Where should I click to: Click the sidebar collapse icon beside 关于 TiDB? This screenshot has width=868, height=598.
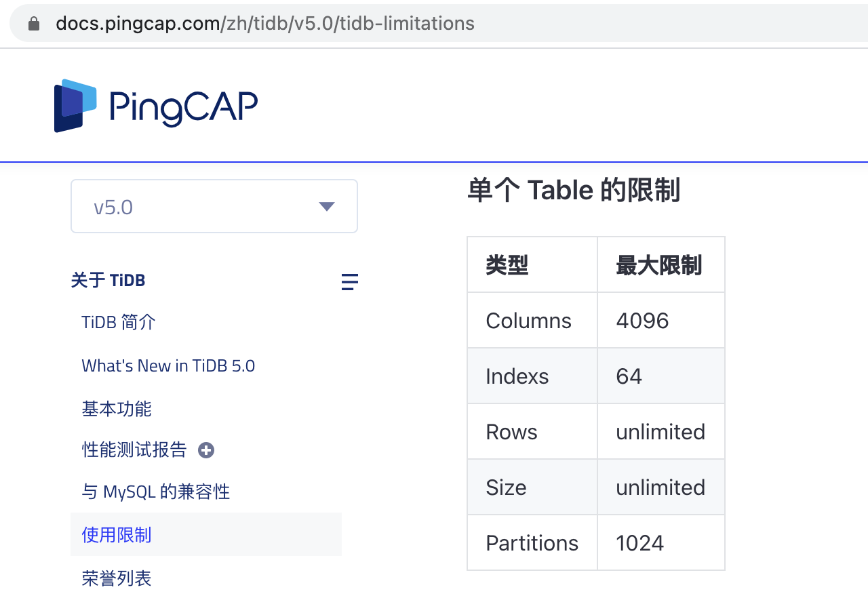[349, 281]
